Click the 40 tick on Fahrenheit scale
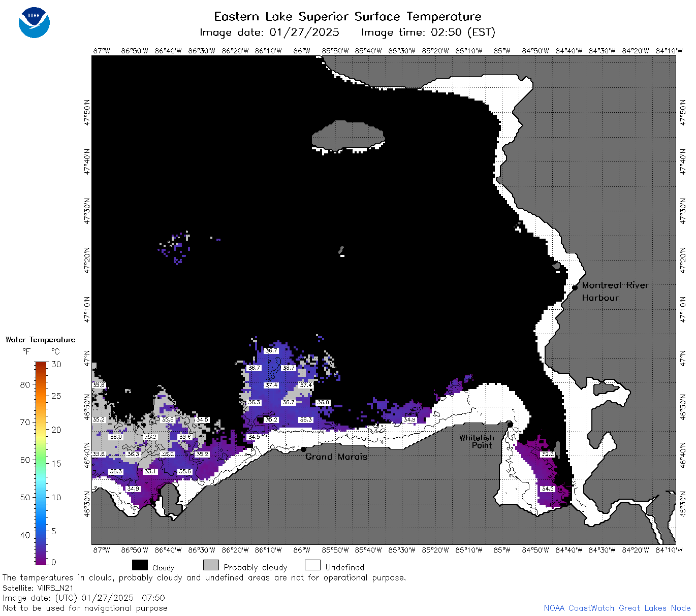The height and width of the screenshot is (616, 696). (25, 535)
